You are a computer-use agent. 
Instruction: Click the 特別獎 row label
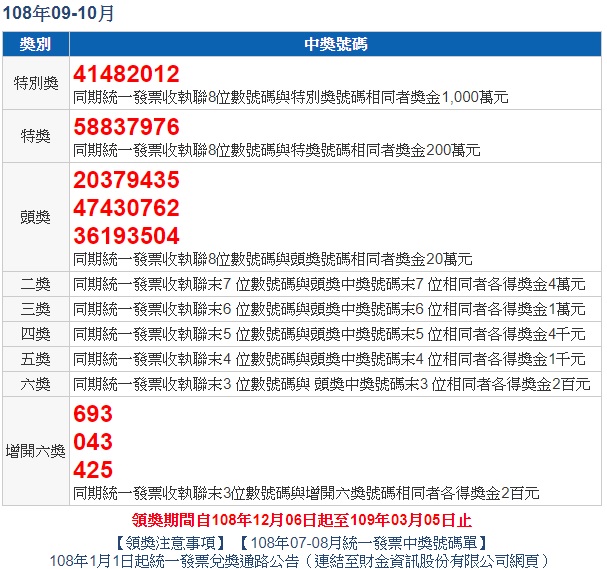click(x=36, y=84)
